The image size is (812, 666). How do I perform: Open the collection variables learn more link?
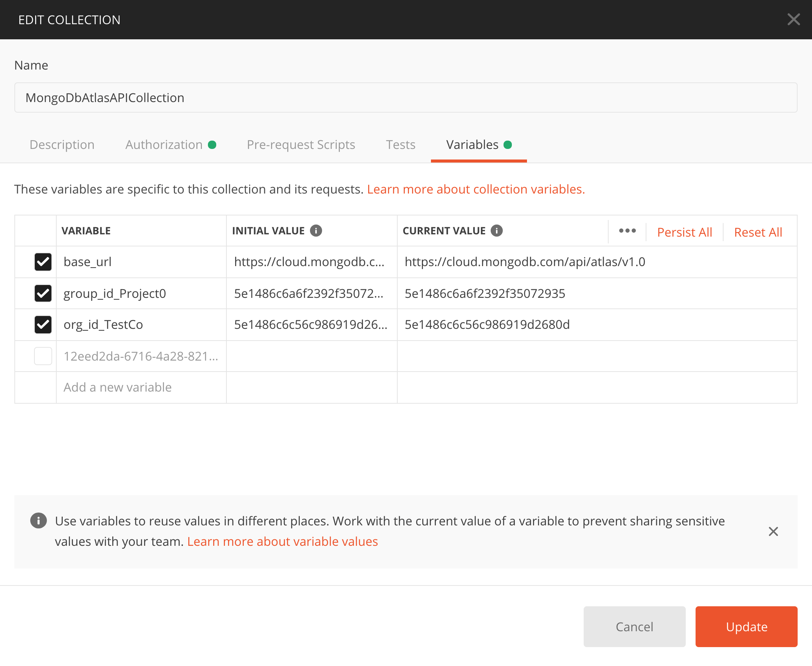tap(476, 189)
